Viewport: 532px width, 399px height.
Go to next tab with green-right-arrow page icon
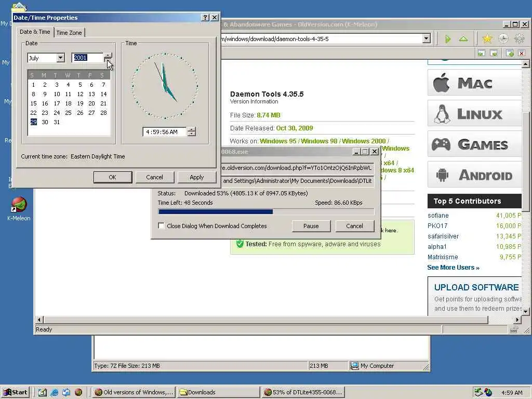click(494, 53)
